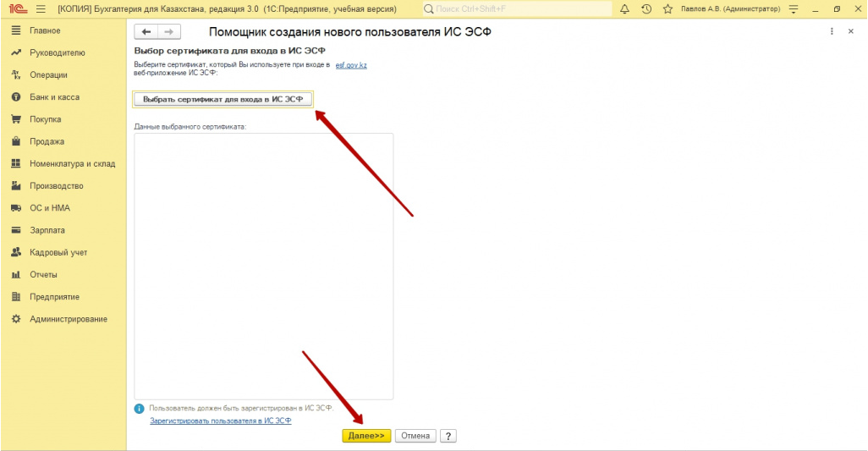
Task: Minimize the 1C application window
Action: click(x=816, y=8)
